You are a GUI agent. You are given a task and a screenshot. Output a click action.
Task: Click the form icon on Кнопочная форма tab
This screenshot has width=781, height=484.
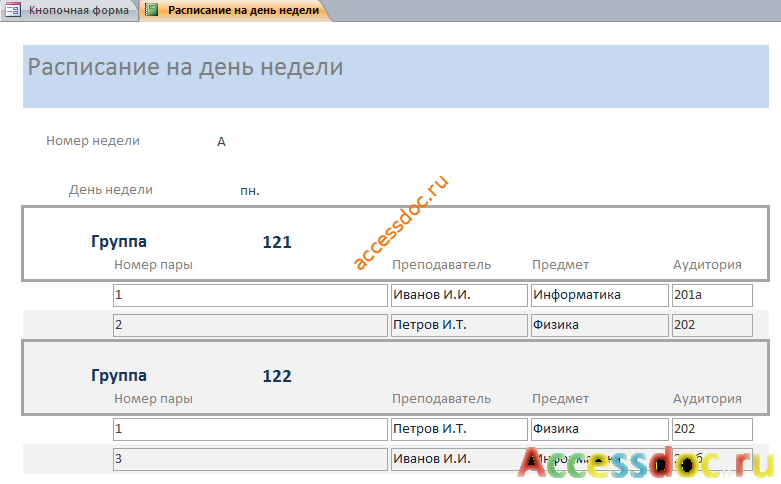point(13,10)
